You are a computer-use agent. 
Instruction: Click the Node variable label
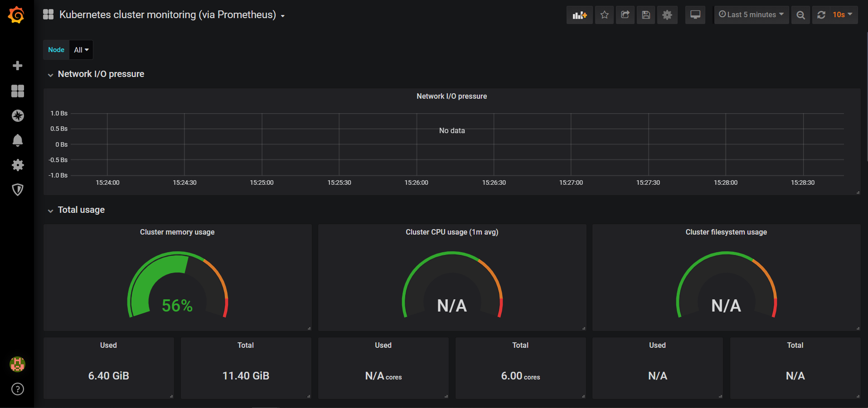pos(56,50)
